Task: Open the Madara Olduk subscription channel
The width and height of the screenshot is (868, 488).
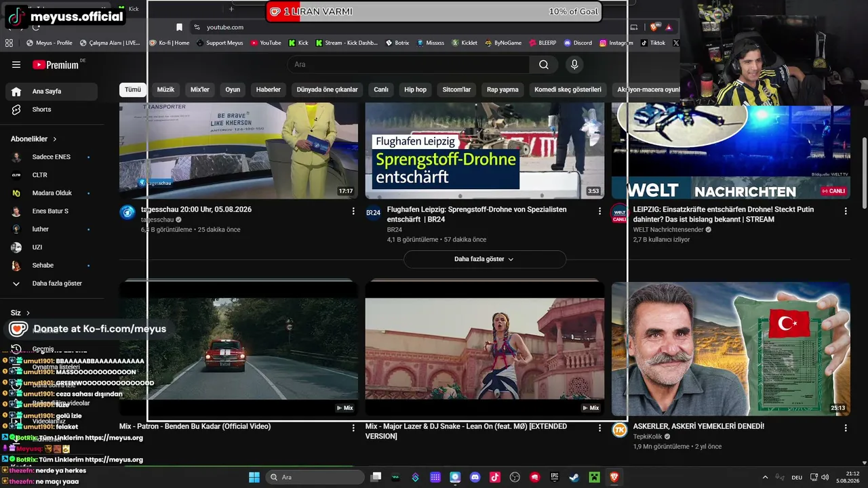Action: click(52, 193)
